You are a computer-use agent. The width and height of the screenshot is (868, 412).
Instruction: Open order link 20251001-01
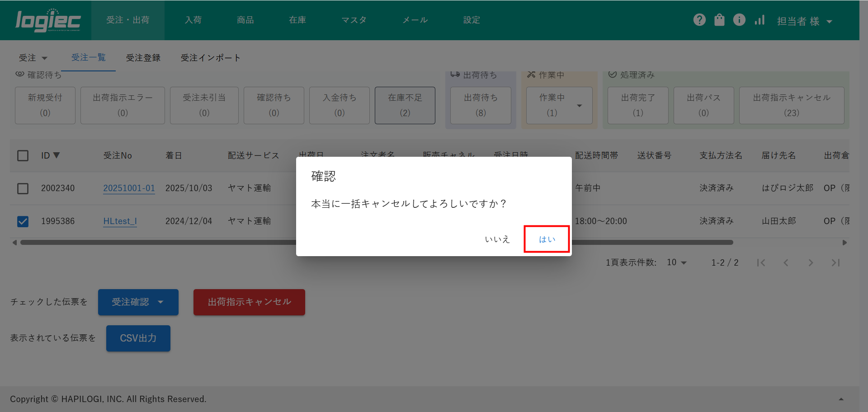(x=129, y=188)
